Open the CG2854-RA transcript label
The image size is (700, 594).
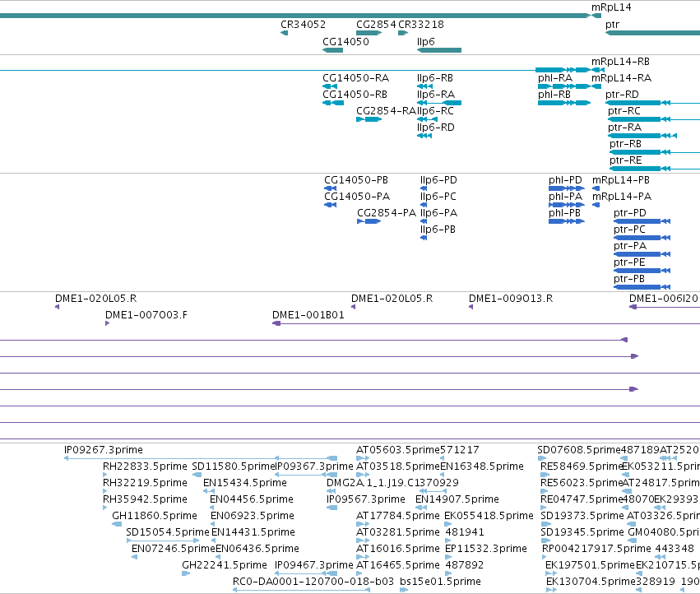click(x=386, y=111)
